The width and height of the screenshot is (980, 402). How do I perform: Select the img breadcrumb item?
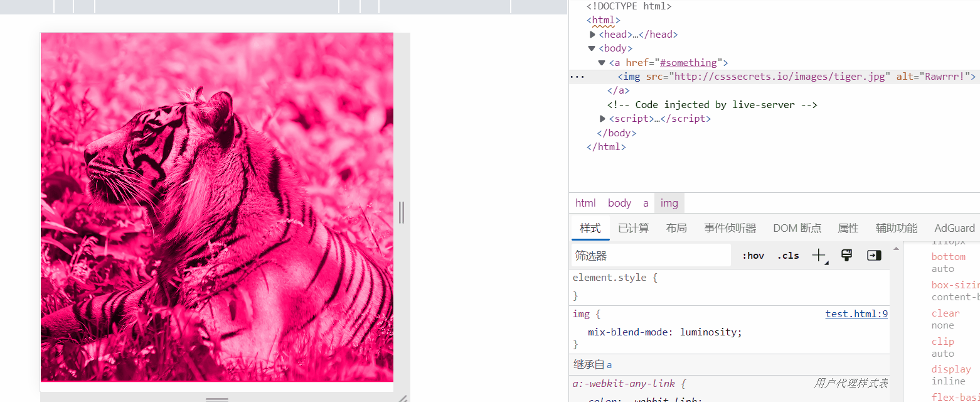[x=669, y=203]
